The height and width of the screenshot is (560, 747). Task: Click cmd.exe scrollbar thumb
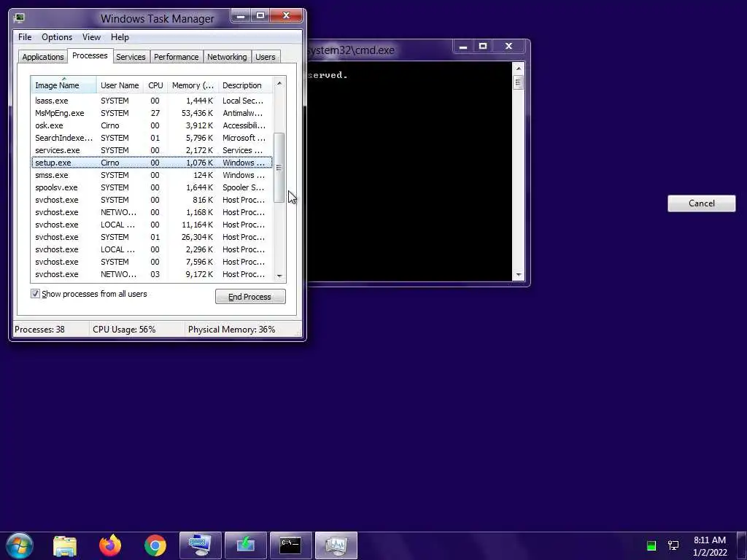[519, 83]
